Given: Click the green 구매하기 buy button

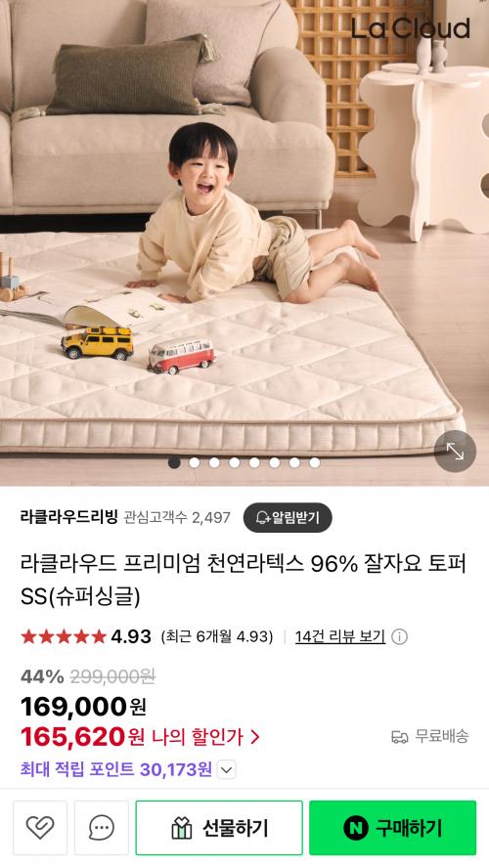Looking at the screenshot, I should (x=392, y=828).
